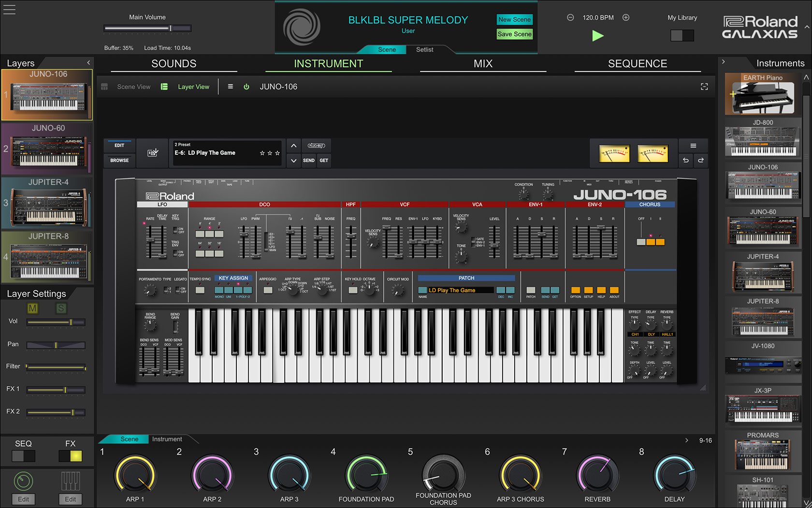Click the REVERB macro knob
The image size is (812, 508).
(597, 475)
